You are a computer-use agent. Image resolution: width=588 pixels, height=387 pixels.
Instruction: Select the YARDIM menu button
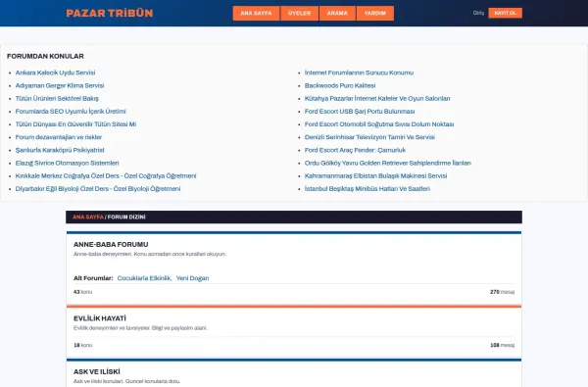pyautogui.click(x=375, y=13)
